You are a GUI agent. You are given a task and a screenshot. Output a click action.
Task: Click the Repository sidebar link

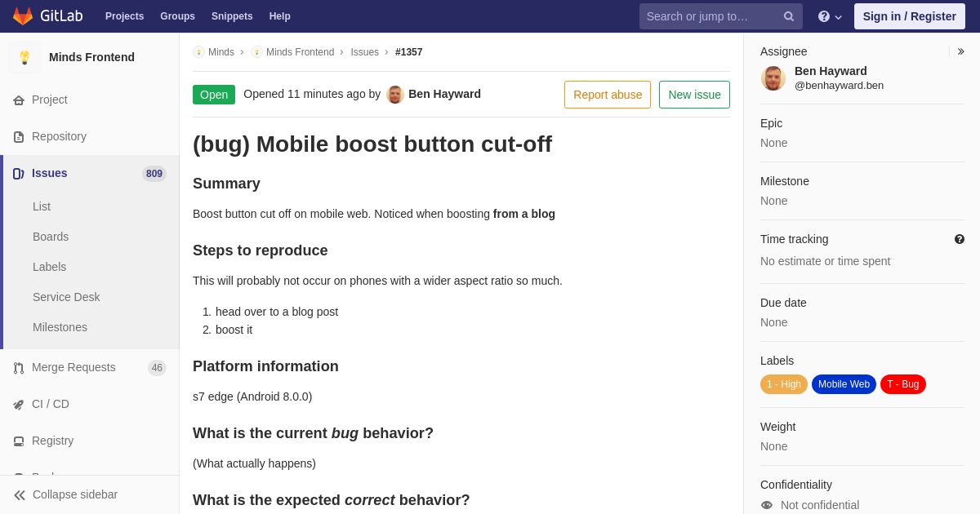(59, 136)
